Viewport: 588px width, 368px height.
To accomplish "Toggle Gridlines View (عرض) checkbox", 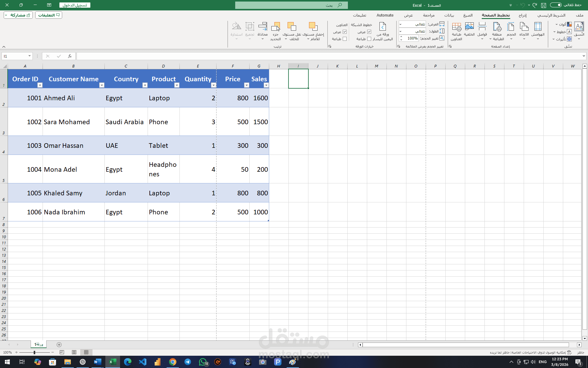I will tap(369, 32).
